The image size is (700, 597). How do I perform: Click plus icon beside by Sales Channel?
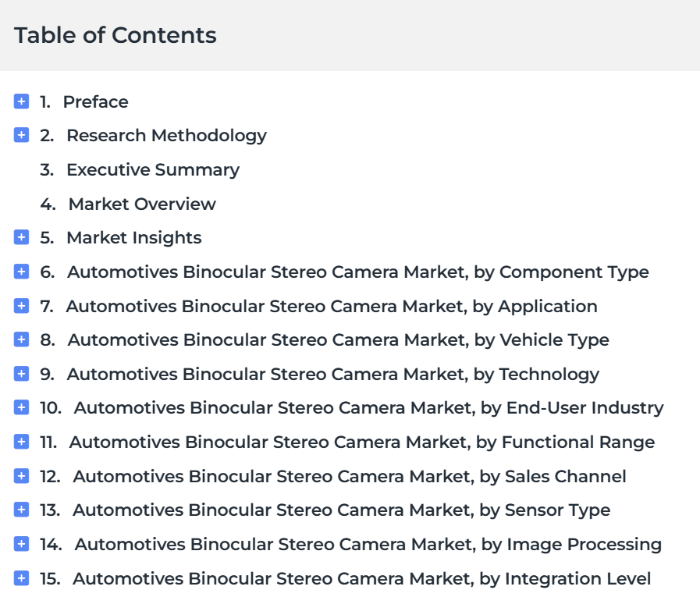pos(21,476)
